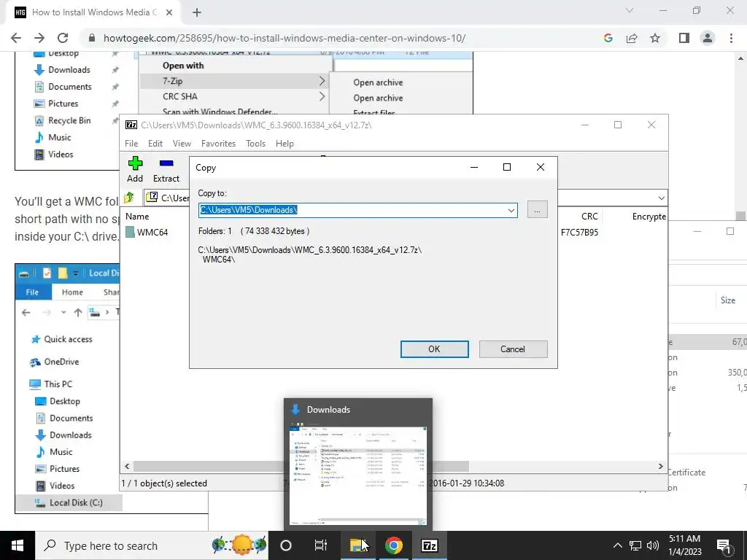Open the View menu in 7-Zip
Viewport: 747px width, 560px height.
click(x=182, y=144)
